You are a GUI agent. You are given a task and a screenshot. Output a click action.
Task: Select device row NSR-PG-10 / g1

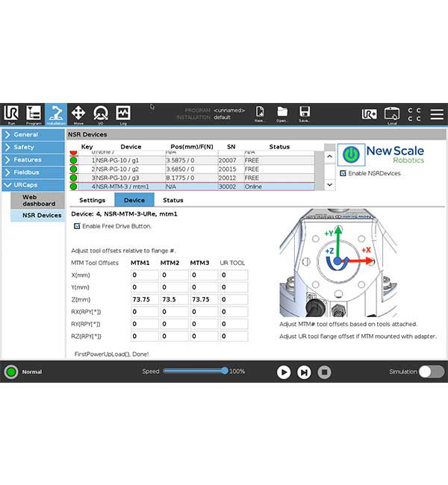[192, 160]
